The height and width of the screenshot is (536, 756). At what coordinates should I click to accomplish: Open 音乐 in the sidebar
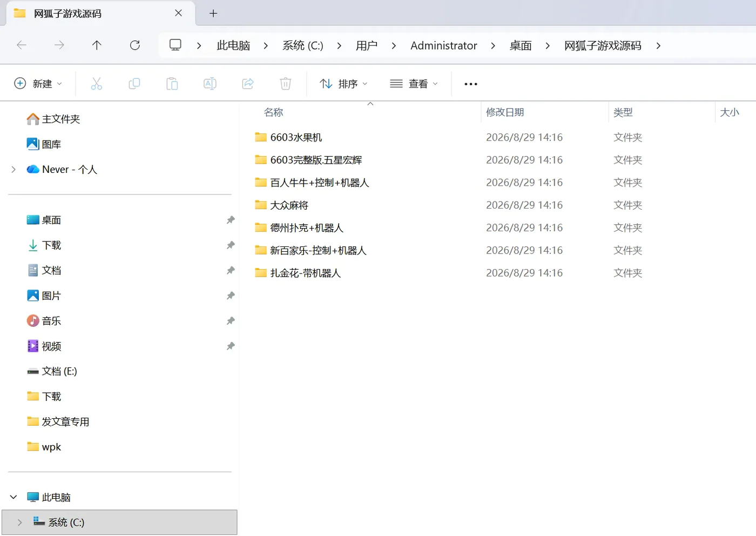[x=44, y=321]
